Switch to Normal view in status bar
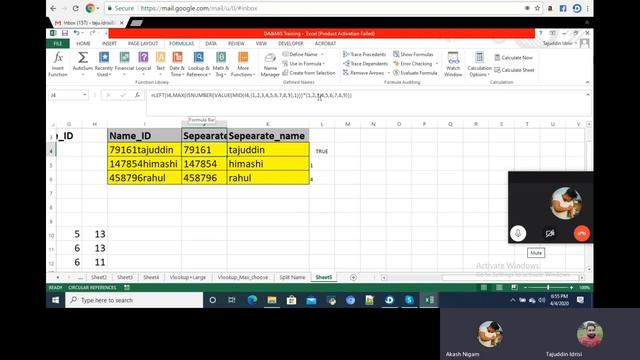The image size is (640, 360). pyautogui.click(x=484, y=288)
